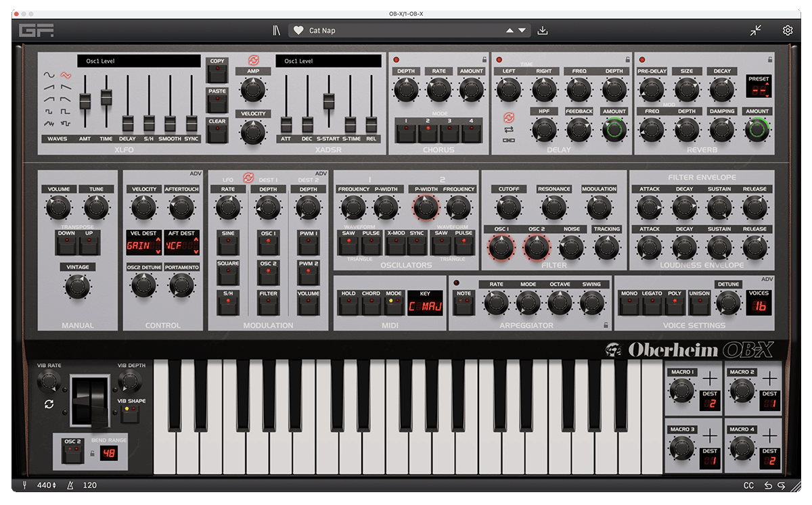Click the tempo value 120
Screen dimensions: 812x505
[x=89, y=485]
